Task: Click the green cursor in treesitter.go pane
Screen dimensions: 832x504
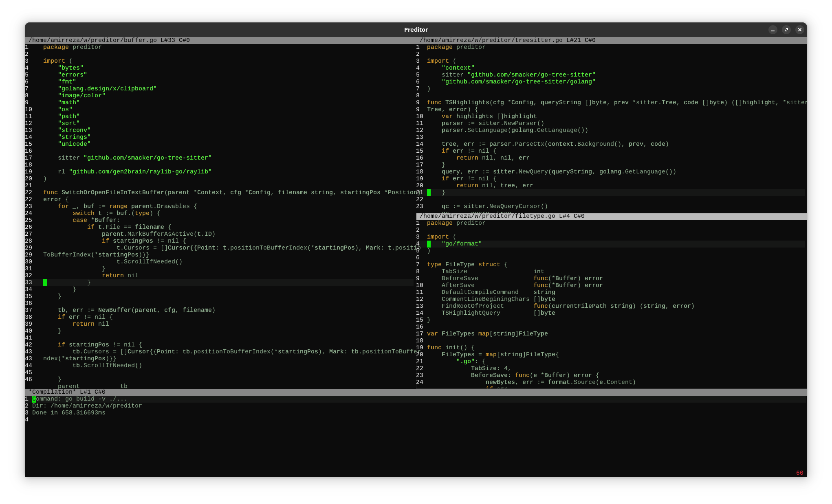Action: (429, 193)
